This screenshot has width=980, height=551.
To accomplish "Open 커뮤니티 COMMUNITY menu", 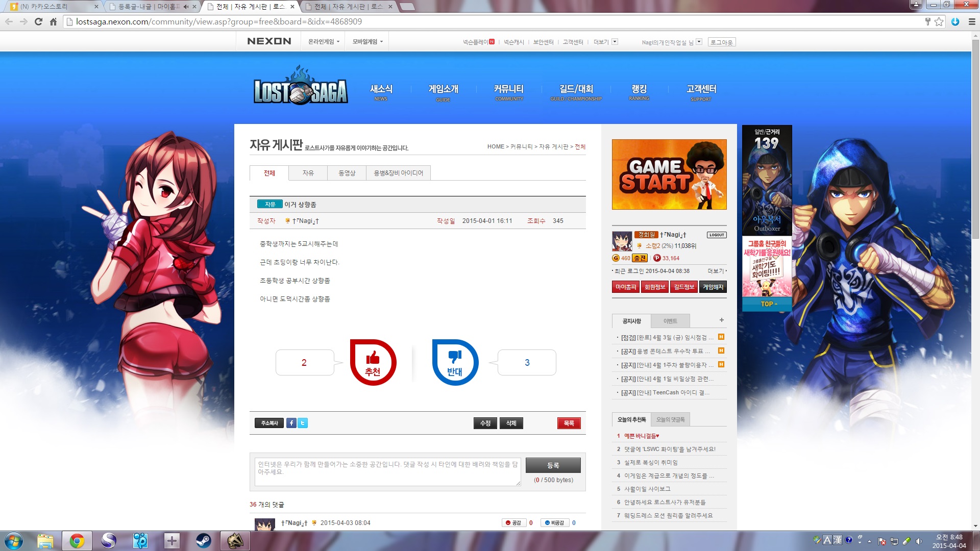I will point(509,92).
